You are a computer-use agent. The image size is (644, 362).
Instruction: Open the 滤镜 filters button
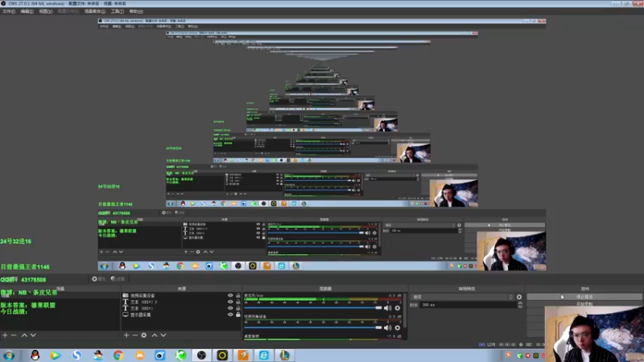tap(118, 279)
